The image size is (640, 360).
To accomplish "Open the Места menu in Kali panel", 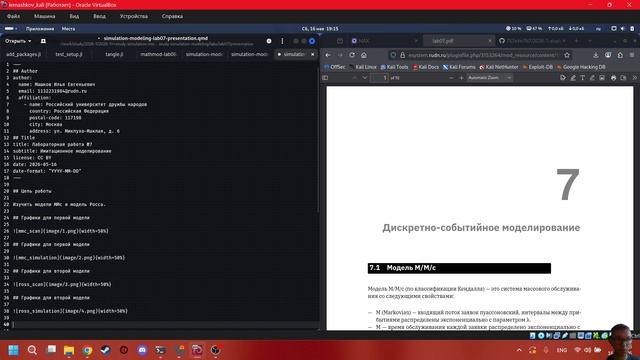I will click(68, 29).
